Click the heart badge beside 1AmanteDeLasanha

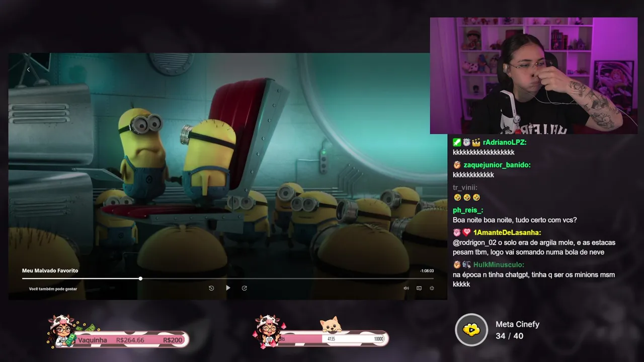click(466, 233)
